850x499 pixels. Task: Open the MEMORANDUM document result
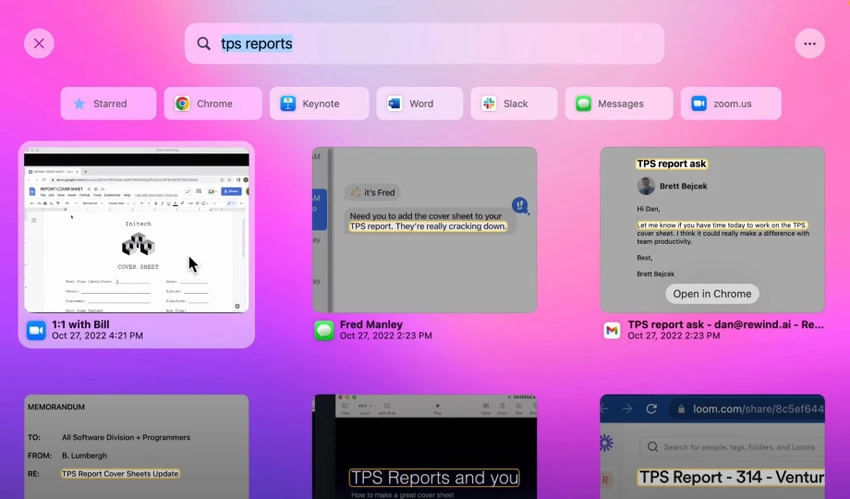pos(137,446)
